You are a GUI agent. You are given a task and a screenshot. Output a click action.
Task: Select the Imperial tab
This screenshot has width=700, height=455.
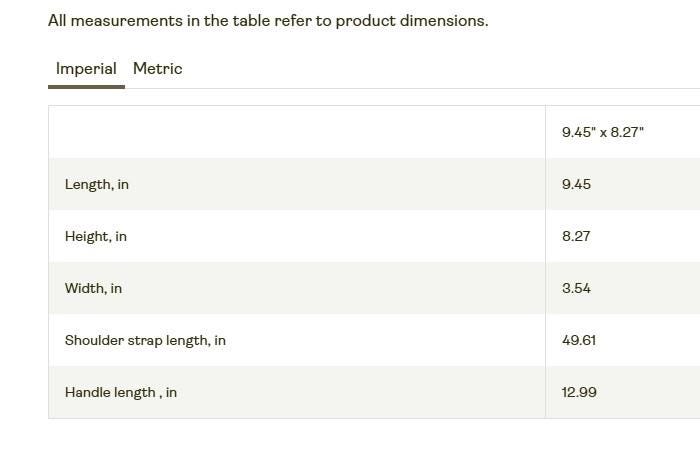[x=86, y=69]
